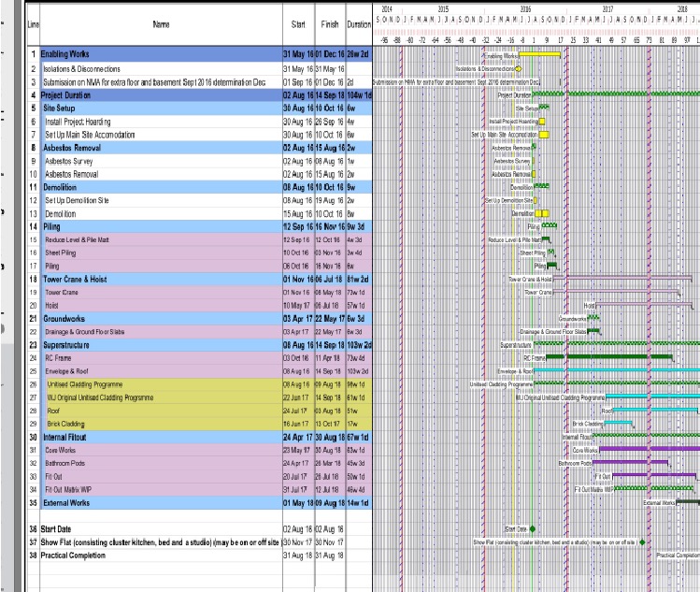The image size is (700, 592).
Task: Select the purple Core Works Gantt bar
Action: click(x=645, y=449)
